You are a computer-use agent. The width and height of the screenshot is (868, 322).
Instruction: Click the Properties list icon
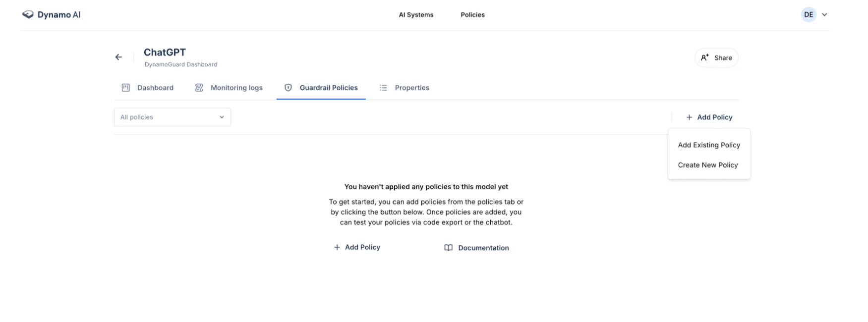click(383, 88)
